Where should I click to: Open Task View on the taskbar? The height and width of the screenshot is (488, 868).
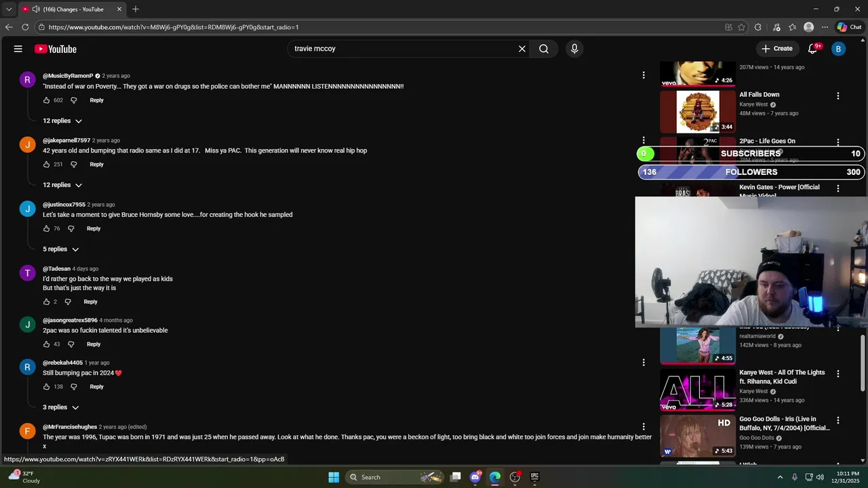[456, 477]
